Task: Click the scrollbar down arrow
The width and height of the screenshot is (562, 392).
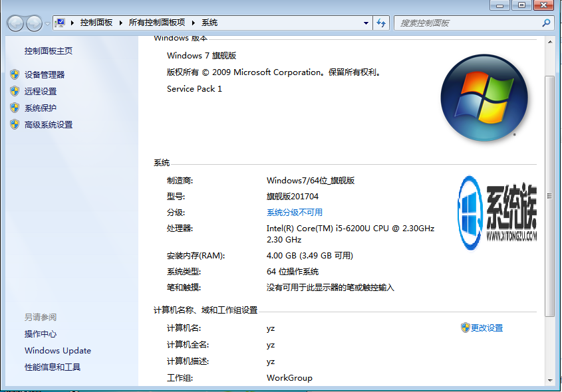Action: click(550, 381)
